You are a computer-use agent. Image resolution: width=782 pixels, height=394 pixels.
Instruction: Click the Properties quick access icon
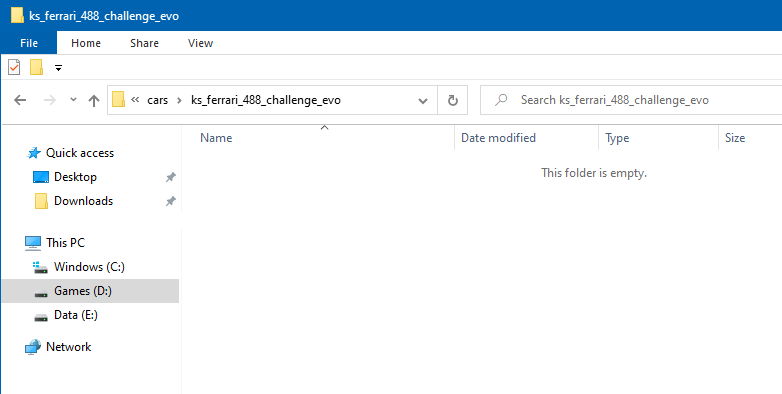(14, 67)
